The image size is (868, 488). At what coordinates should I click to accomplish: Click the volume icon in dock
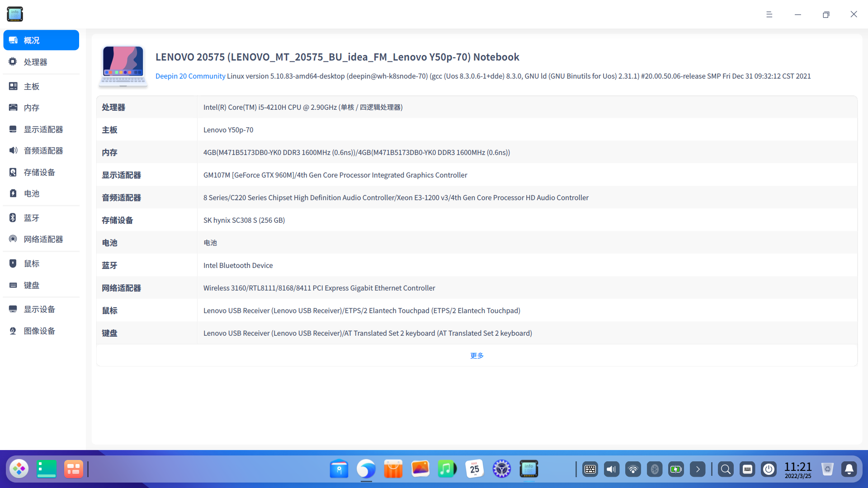[x=611, y=469]
